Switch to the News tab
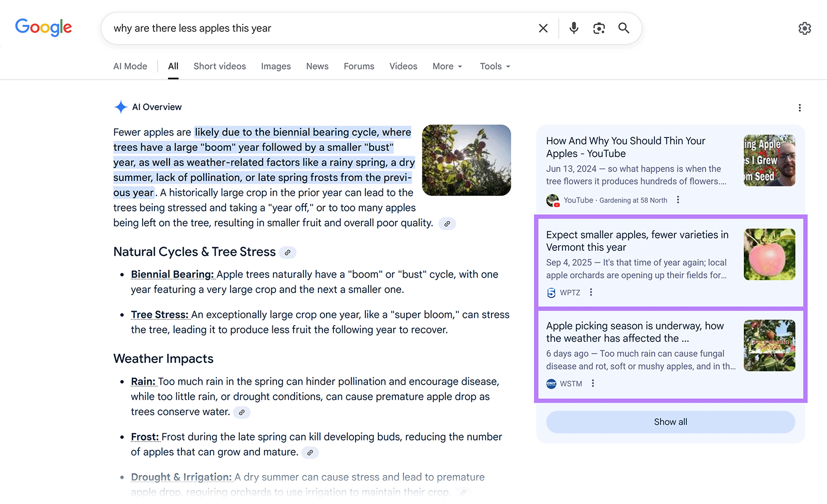The height and width of the screenshot is (504, 827). pyautogui.click(x=317, y=66)
